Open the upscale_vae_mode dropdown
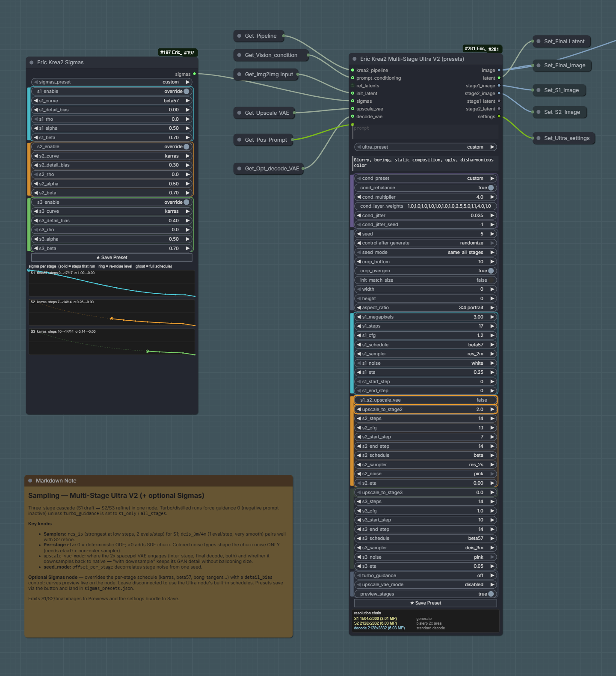 [x=425, y=584]
